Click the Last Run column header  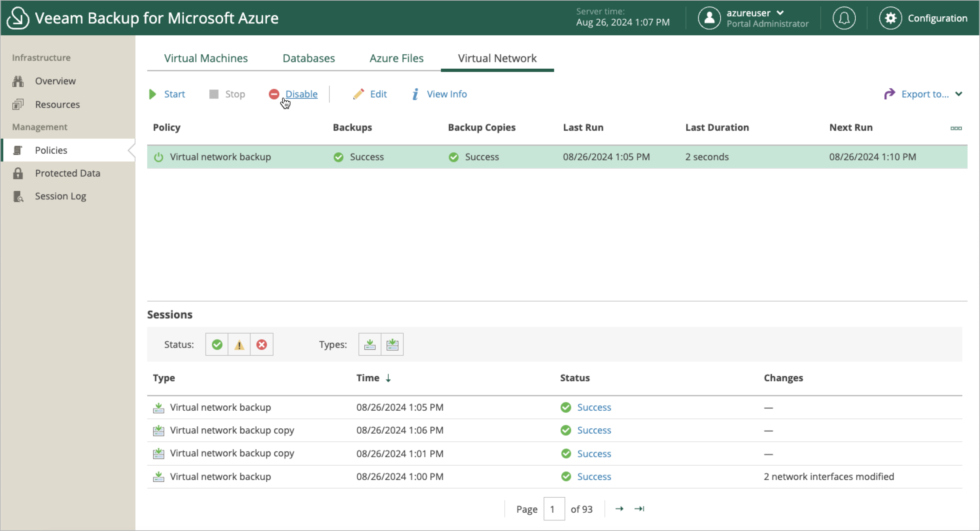583,128
